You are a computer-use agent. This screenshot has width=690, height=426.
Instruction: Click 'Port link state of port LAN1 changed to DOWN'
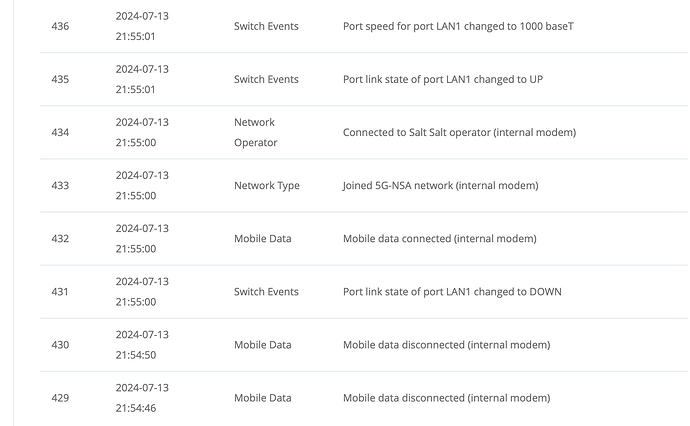tap(452, 292)
